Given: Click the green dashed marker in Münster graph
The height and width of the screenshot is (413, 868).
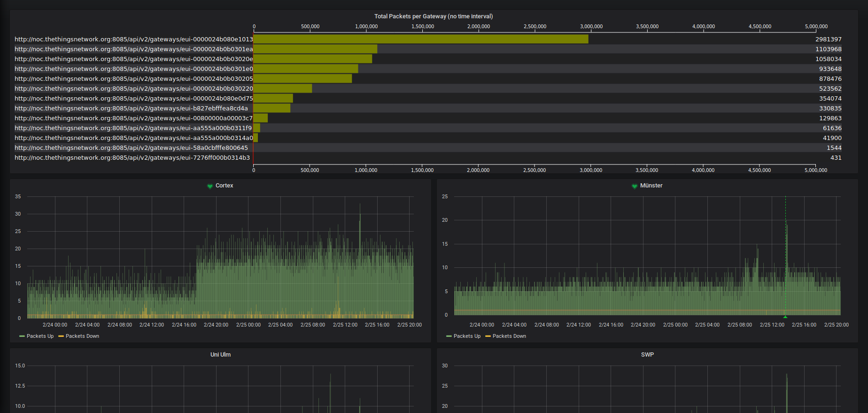Looking at the screenshot, I should [785, 256].
